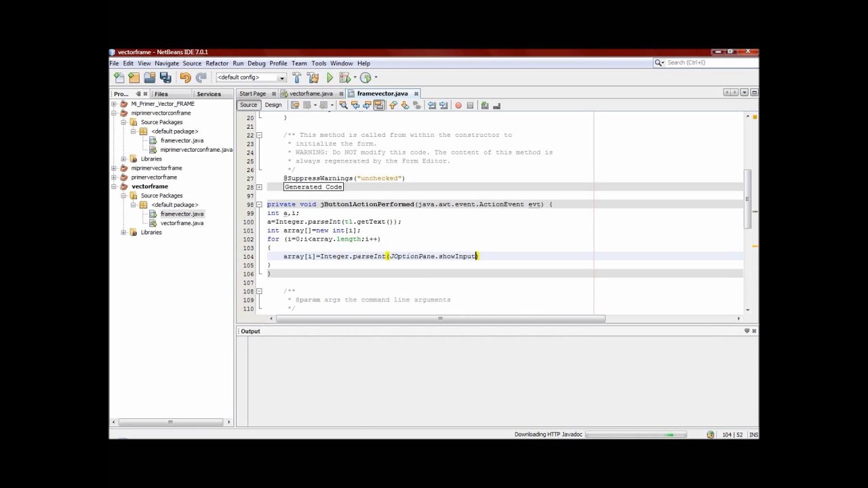
Task: Click Shift Line Left icon
Action: (x=431, y=105)
